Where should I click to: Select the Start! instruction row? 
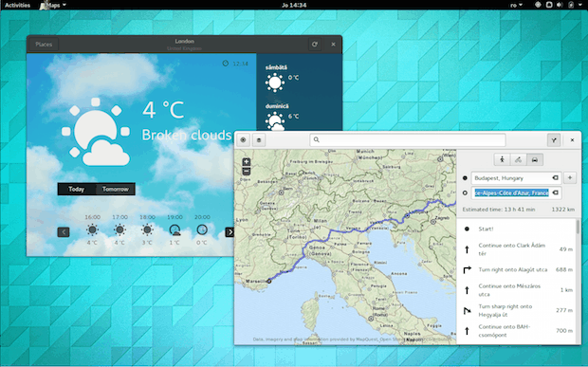pos(517,229)
